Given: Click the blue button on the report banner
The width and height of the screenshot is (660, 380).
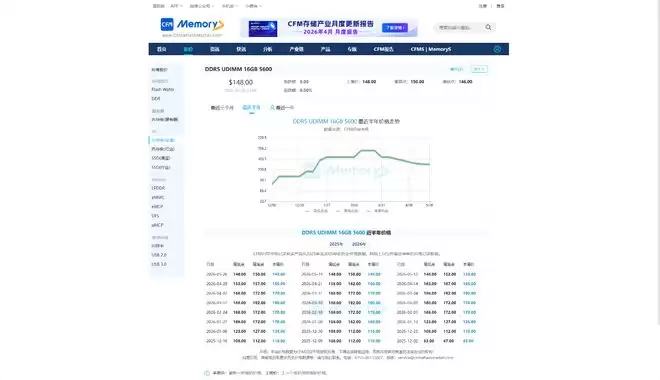Looking at the screenshot, I should pyautogui.click(x=395, y=28).
